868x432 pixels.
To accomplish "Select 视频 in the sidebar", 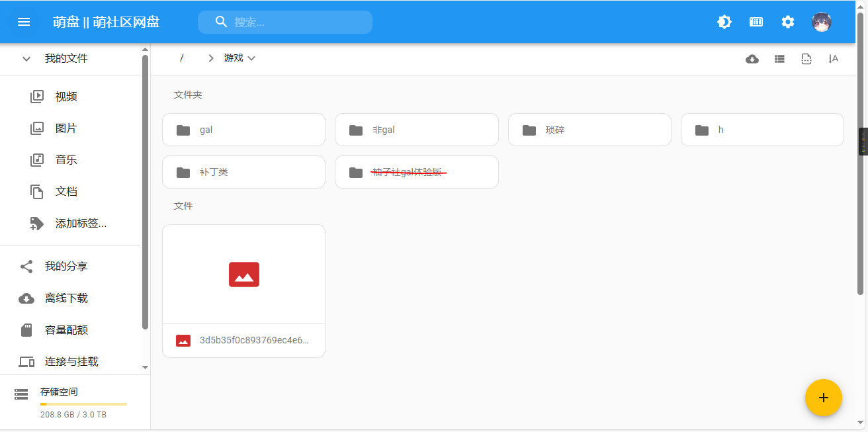I will point(66,97).
